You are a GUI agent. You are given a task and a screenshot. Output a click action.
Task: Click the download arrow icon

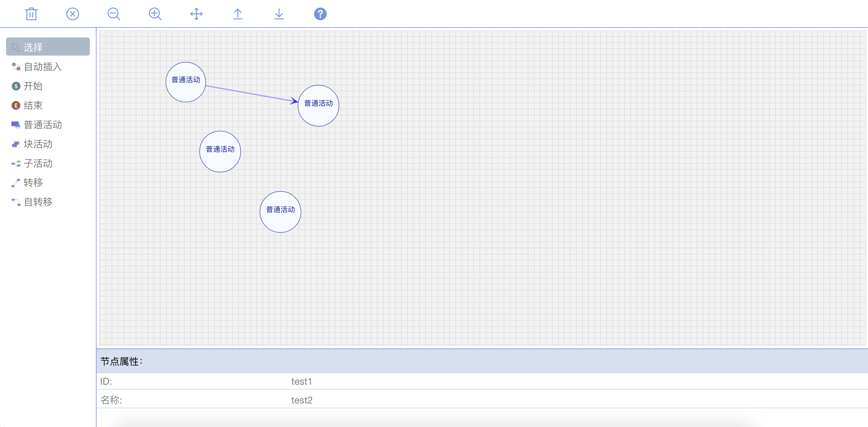pos(279,14)
